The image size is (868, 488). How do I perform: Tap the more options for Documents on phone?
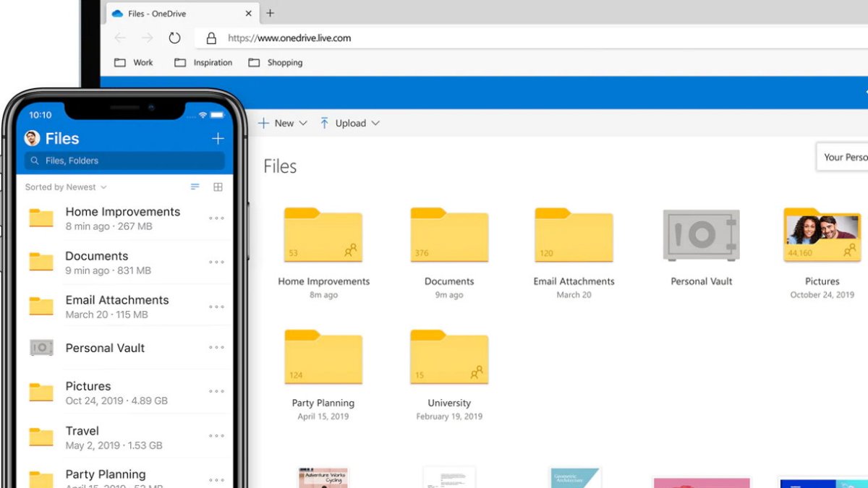click(216, 262)
